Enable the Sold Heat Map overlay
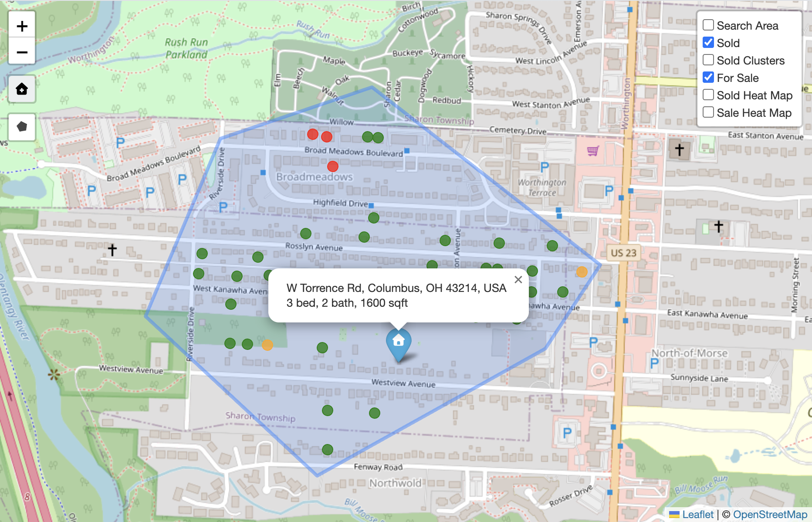812x522 pixels. click(x=708, y=95)
